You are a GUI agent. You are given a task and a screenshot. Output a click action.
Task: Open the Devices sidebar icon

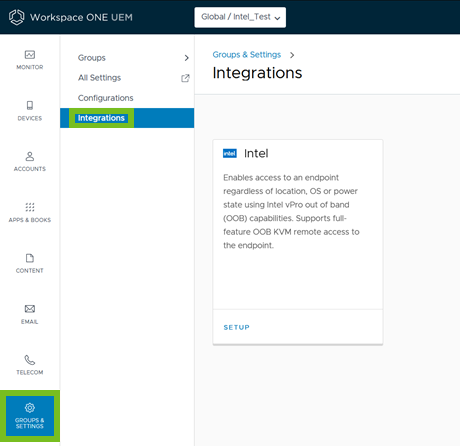coord(30,105)
